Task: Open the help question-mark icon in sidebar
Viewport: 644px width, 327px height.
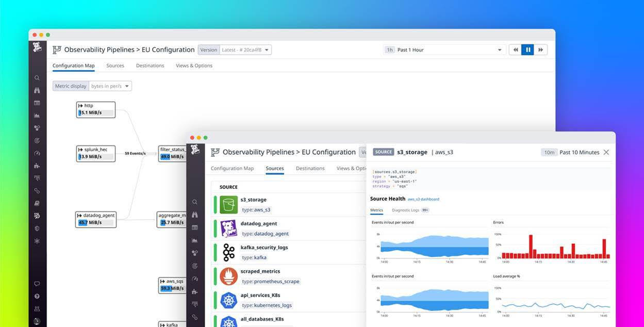Action: point(37,296)
